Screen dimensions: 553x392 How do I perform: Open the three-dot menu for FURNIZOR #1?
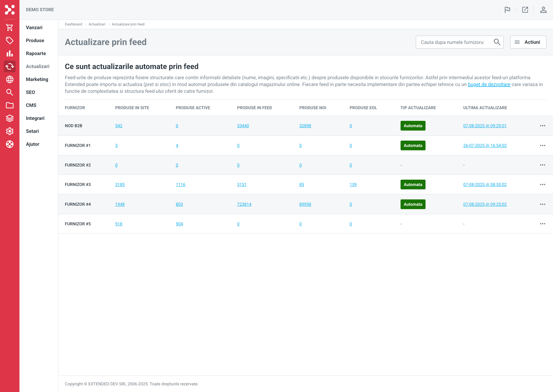click(x=543, y=146)
